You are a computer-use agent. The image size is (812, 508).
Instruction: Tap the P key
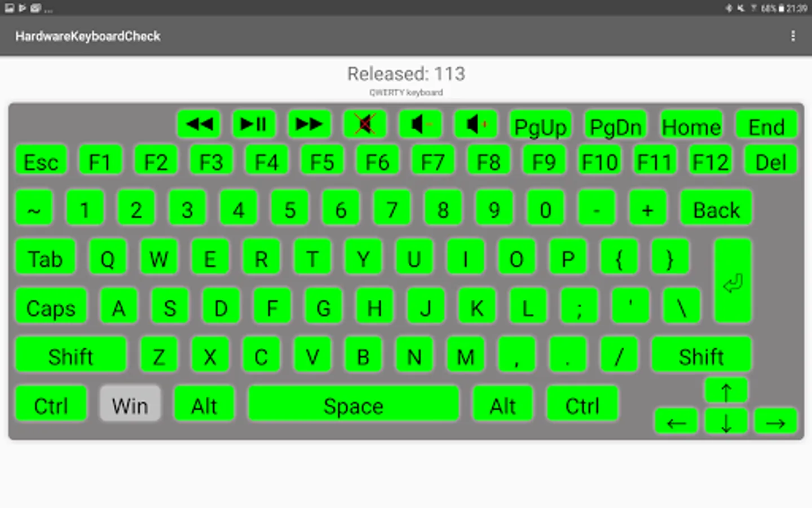click(x=568, y=257)
